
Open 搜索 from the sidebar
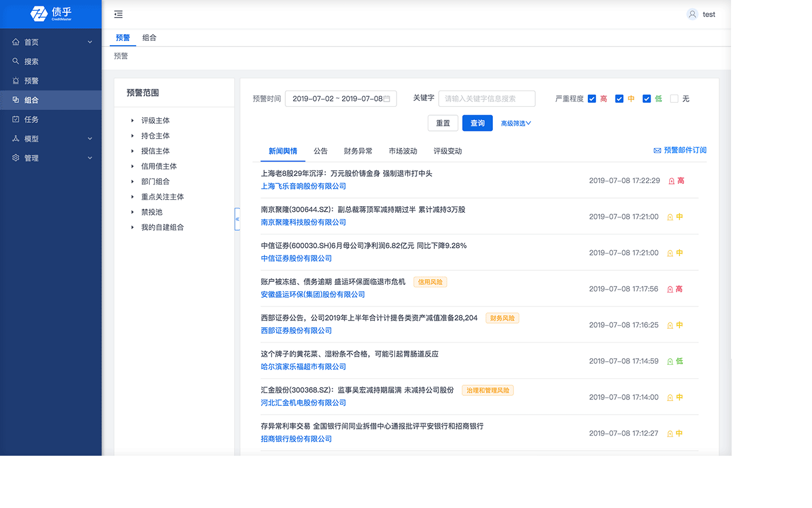[x=31, y=62]
